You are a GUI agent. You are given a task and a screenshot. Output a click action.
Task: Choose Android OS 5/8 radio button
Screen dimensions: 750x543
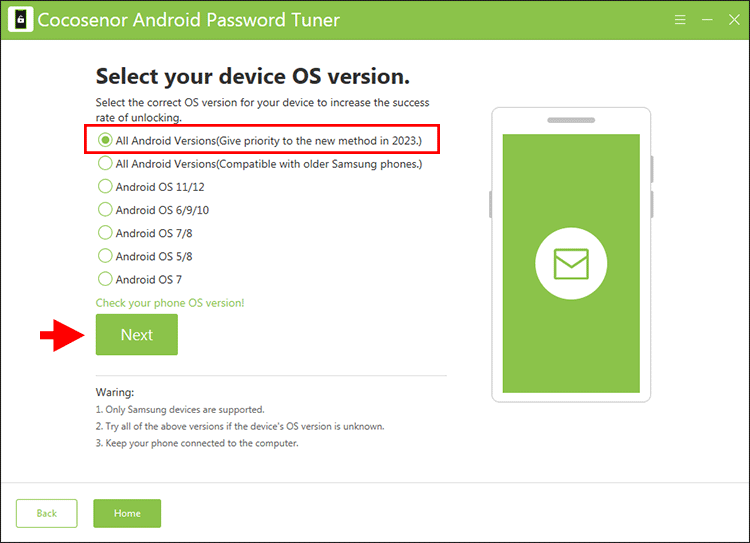tap(105, 256)
